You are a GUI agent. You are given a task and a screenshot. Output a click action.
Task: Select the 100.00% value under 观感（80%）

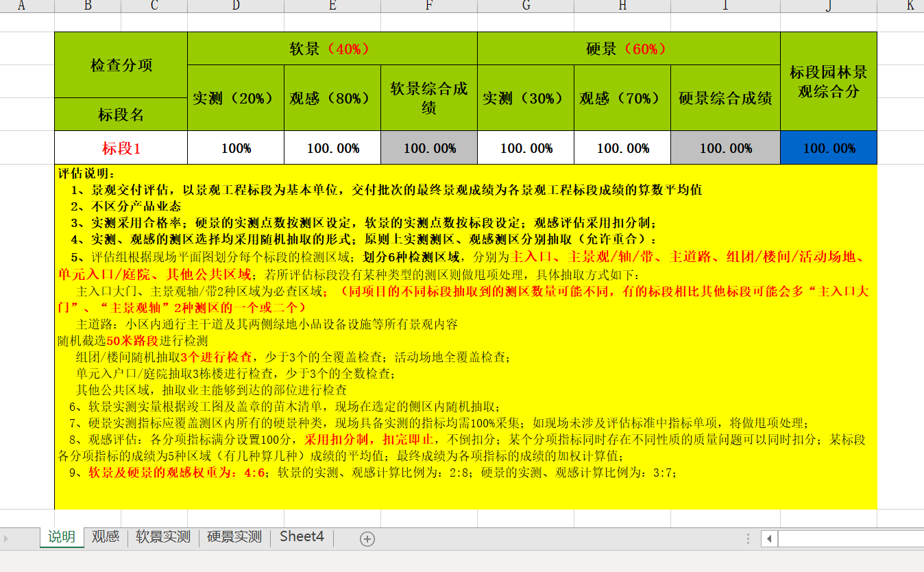click(332, 148)
